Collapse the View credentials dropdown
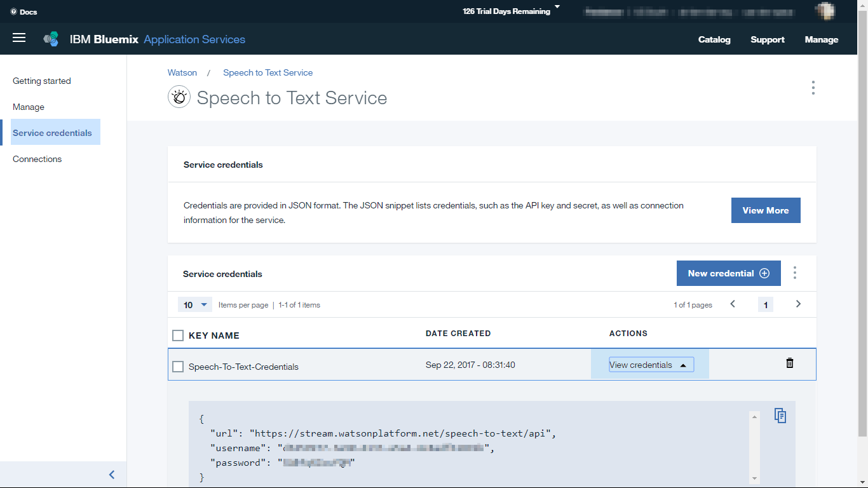 click(651, 365)
